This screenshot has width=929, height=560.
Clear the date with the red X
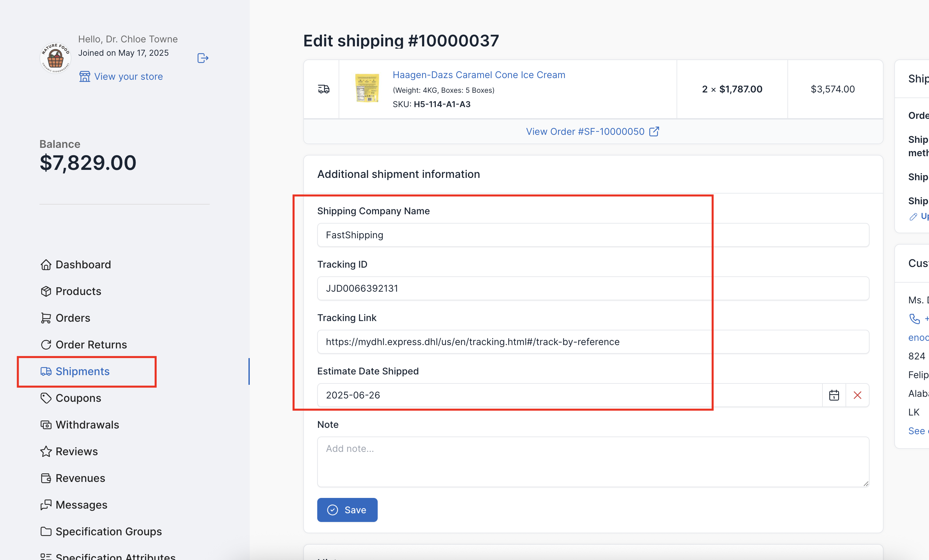click(857, 395)
